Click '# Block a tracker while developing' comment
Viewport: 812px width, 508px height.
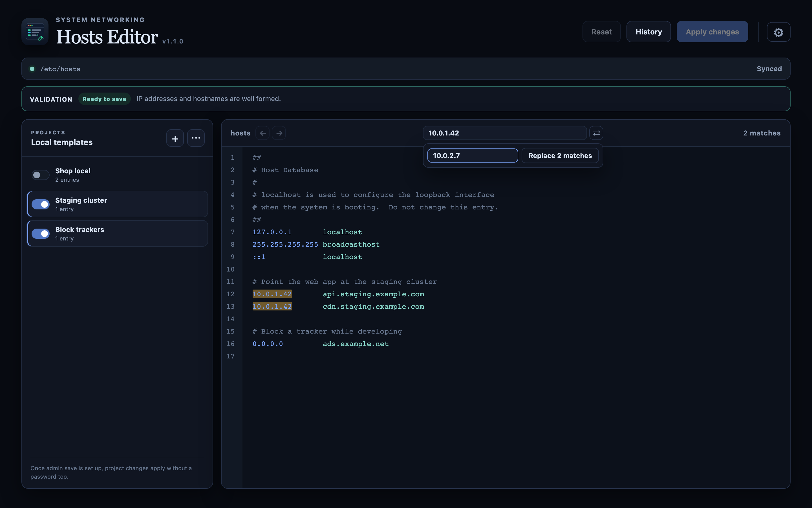tap(327, 331)
